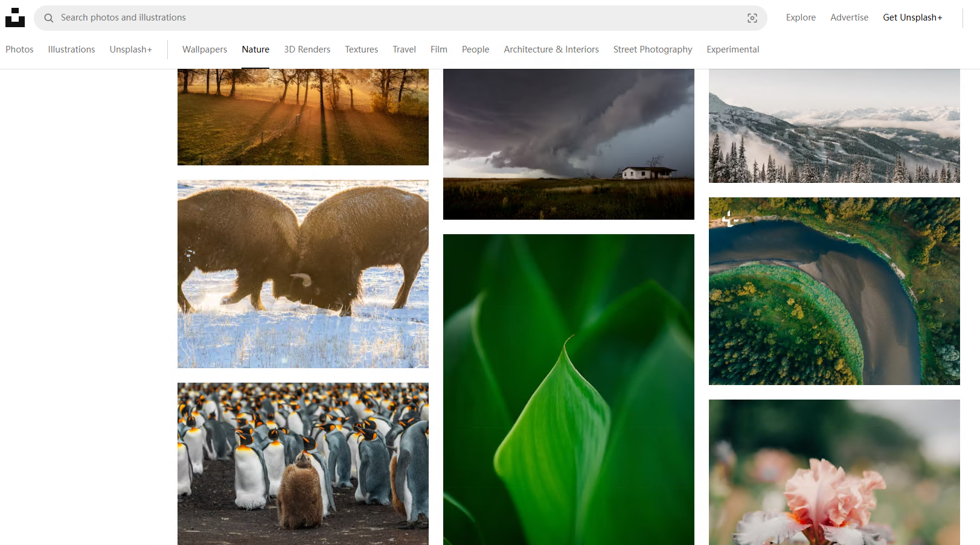Select the Travel category
The height and width of the screenshot is (545, 980).
(x=404, y=49)
